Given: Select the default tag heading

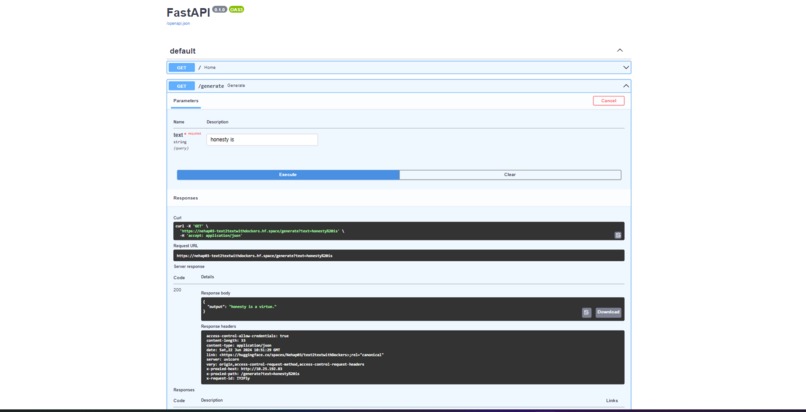Looking at the screenshot, I should pos(182,51).
